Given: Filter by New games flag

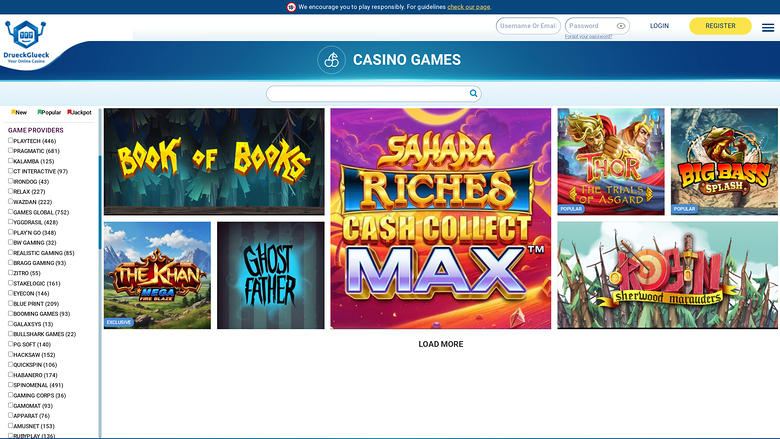Looking at the screenshot, I should point(19,112).
